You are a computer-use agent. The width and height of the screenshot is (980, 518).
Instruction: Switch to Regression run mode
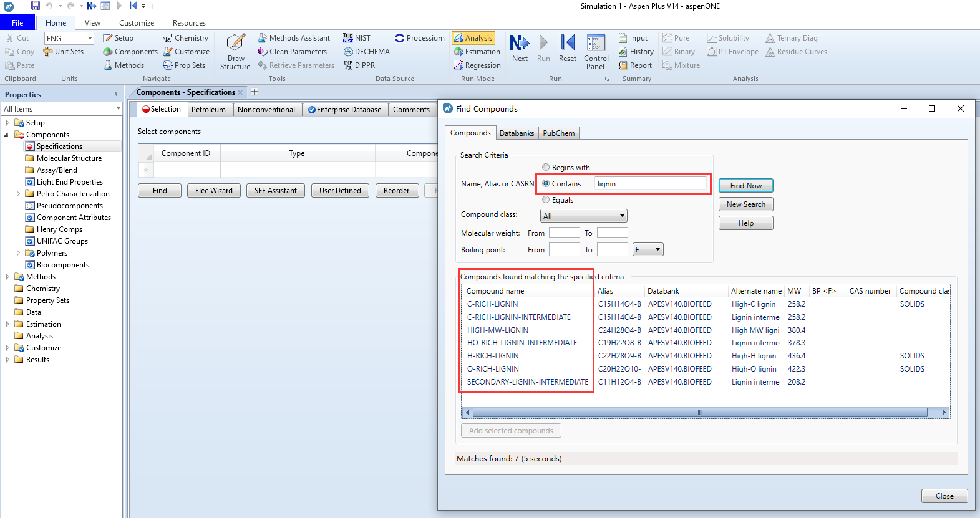[477, 65]
